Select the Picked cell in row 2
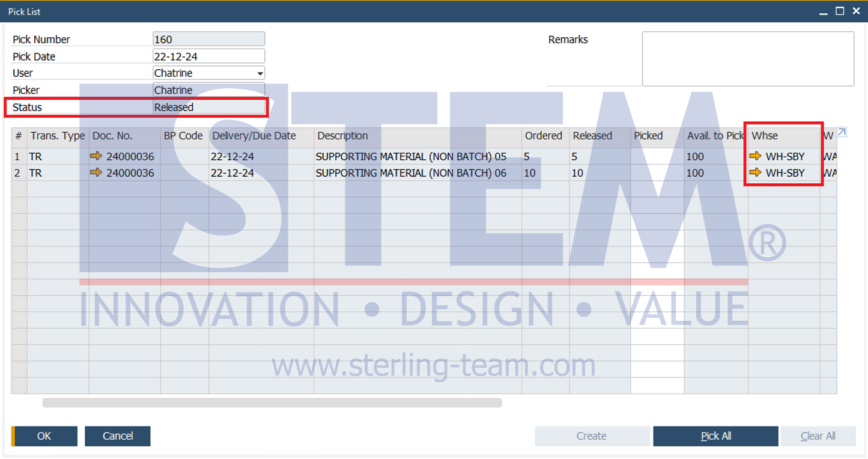Viewport: 868px width, 459px height. click(657, 172)
